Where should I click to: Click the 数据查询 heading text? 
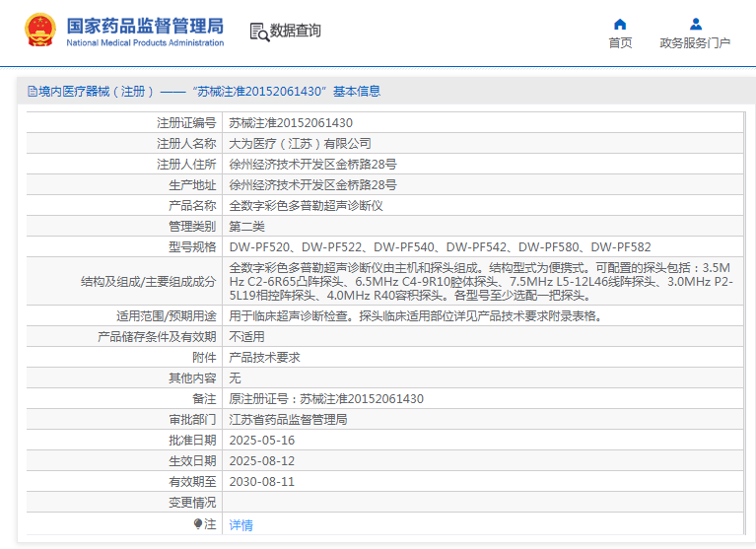pyautogui.click(x=295, y=32)
